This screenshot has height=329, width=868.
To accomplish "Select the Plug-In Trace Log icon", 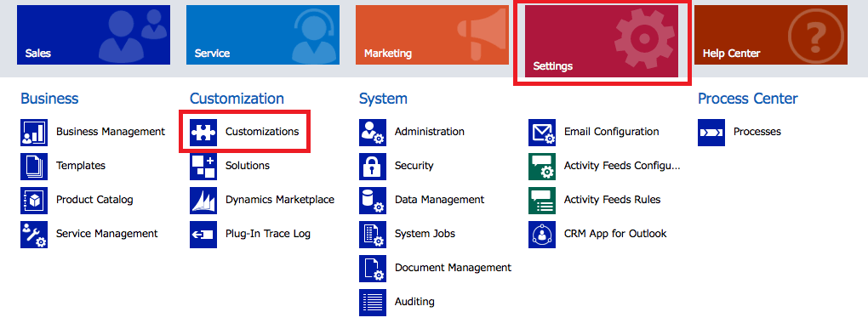I will pos(203,235).
